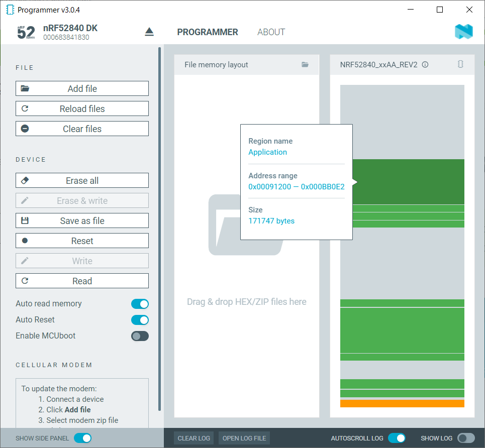The width and height of the screenshot is (485, 448).
Task: Save device memory as file
Action: 82,220
